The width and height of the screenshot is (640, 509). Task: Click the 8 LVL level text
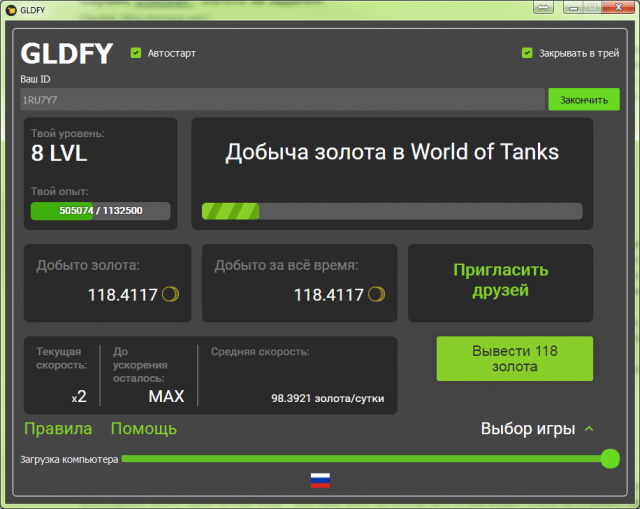[x=59, y=153]
